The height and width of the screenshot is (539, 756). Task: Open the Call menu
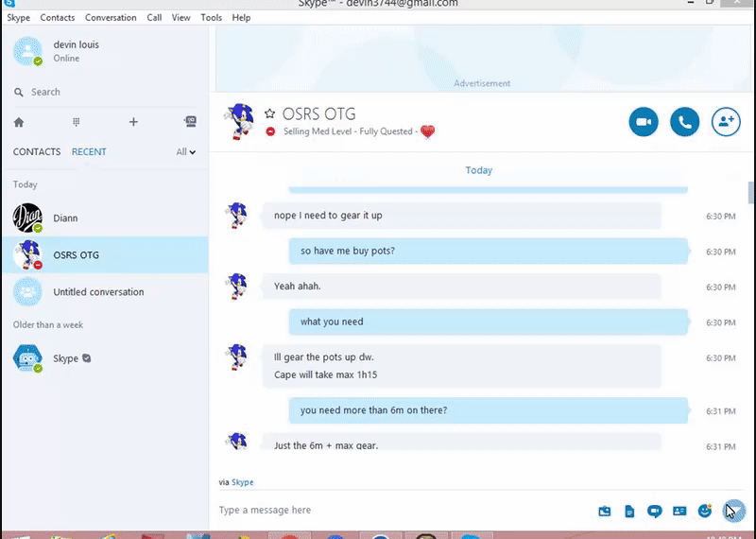[154, 18]
